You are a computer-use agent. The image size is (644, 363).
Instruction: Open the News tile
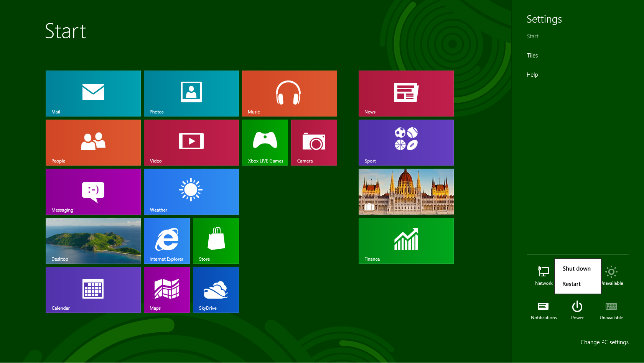click(406, 94)
